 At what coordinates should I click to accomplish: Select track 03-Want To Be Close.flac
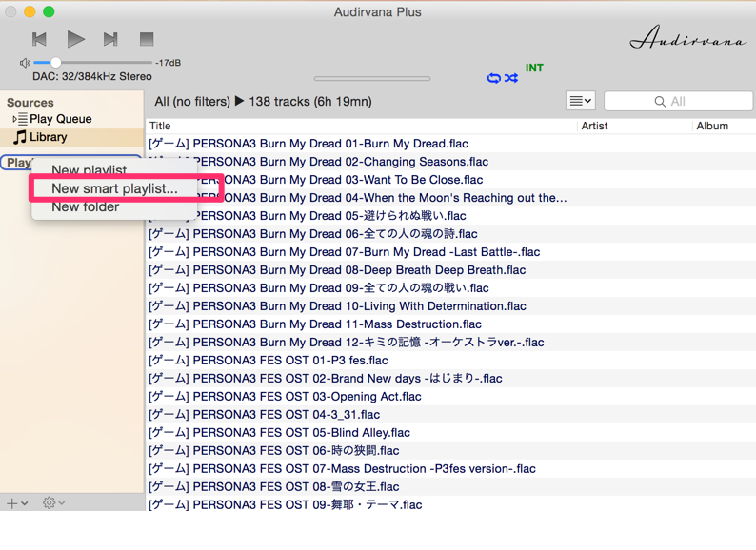pyautogui.click(x=450, y=180)
